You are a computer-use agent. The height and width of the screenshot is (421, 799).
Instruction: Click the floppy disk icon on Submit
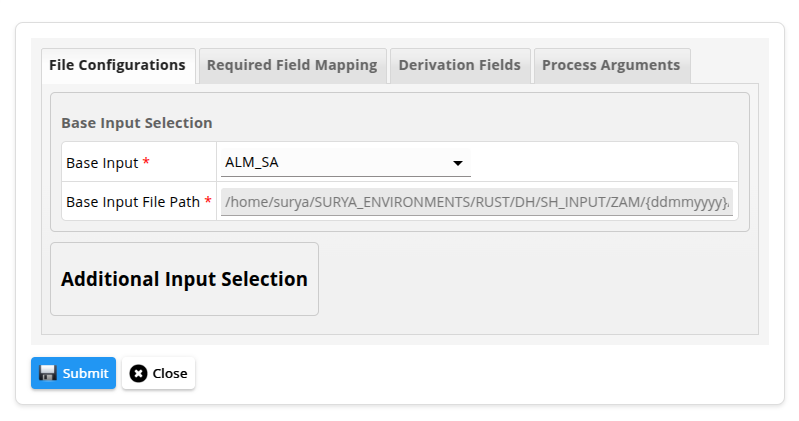pos(47,373)
